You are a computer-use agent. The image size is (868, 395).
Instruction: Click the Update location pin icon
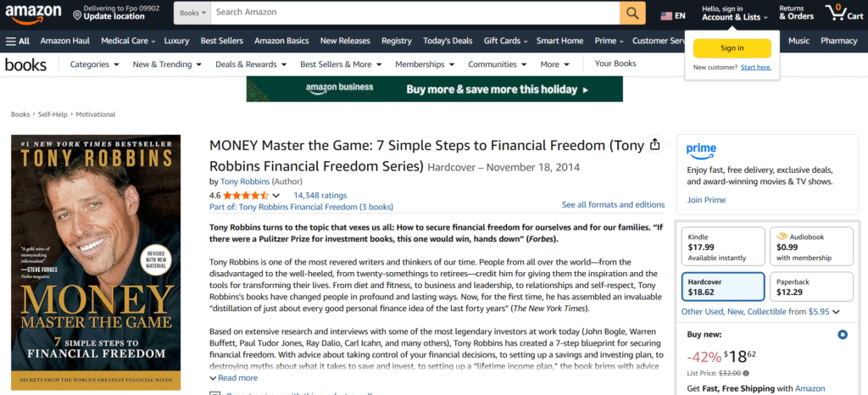tap(77, 15)
